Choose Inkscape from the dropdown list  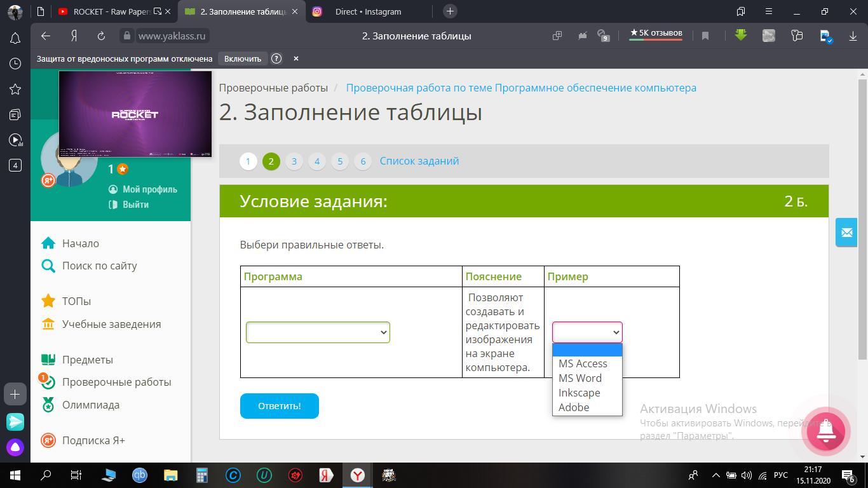click(x=580, y=393)
